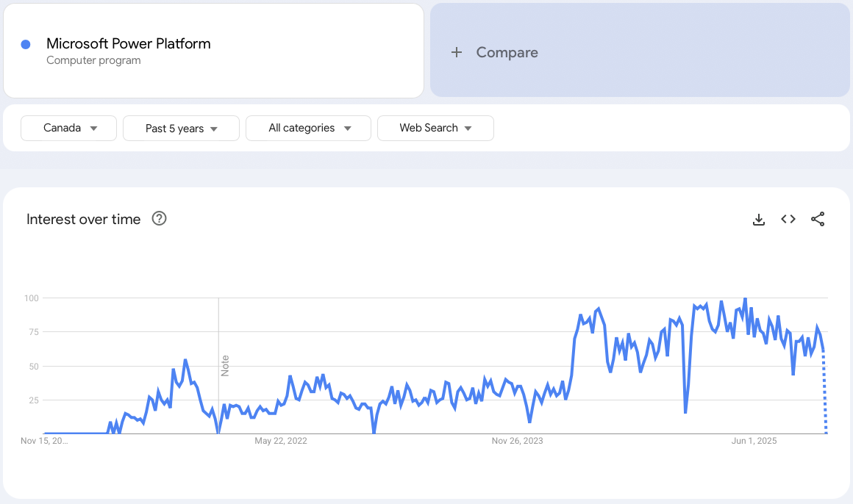Click the blue dot beside Microsoft Power Platform

pyautogui.click(x=26, y=44)
